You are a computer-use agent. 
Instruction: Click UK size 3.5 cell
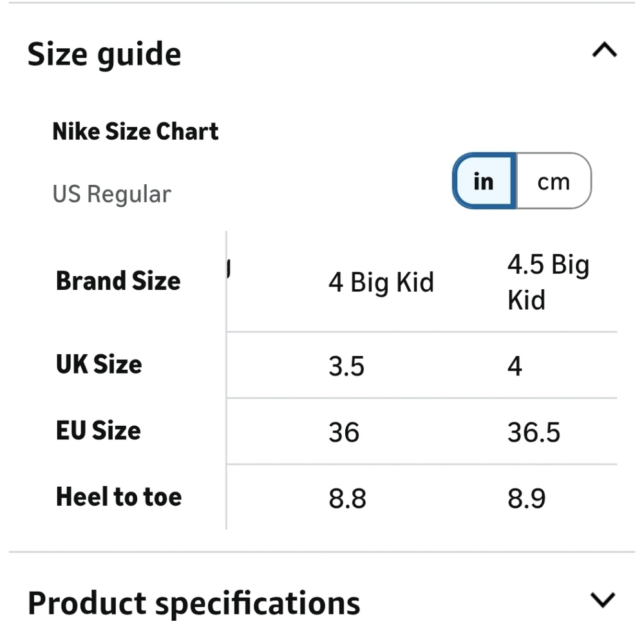coord(346,366)
